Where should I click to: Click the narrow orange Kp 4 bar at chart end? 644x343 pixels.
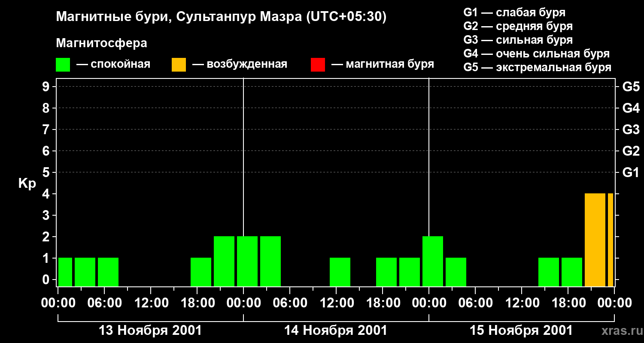tap(611, 240)
